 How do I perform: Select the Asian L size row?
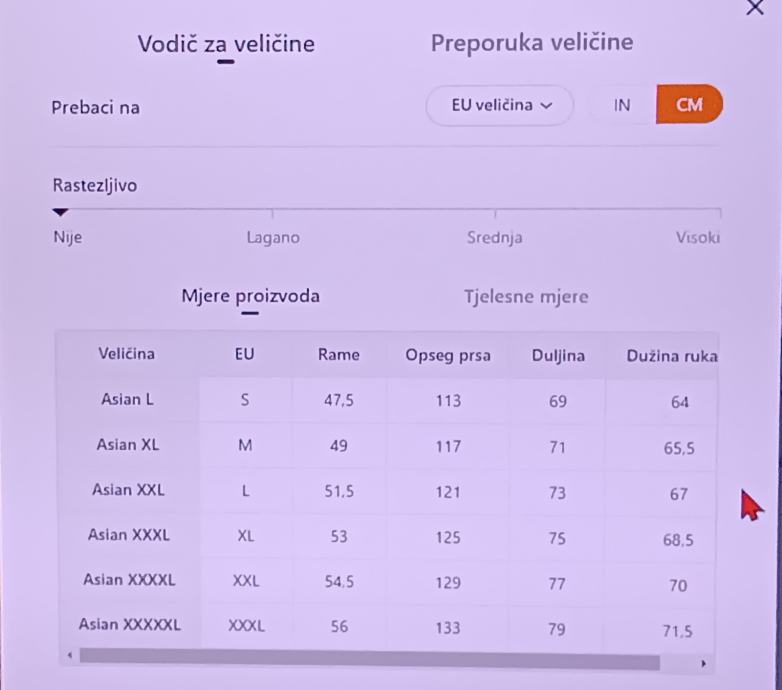[x=127, y=400]
